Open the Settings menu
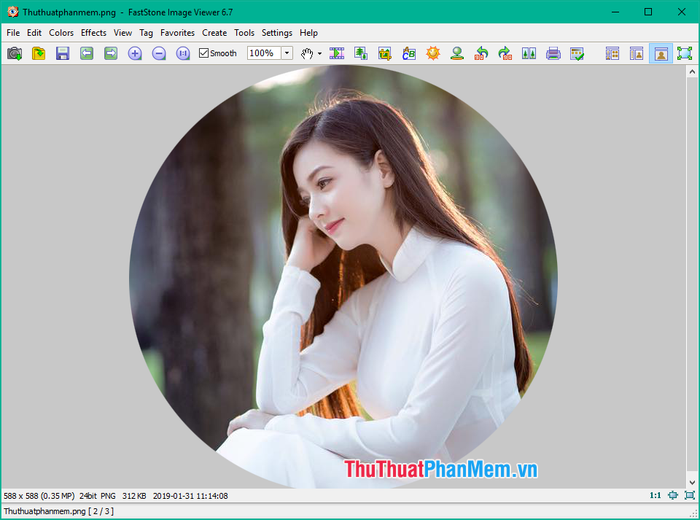The image size is (700, 520). [277, 33]
